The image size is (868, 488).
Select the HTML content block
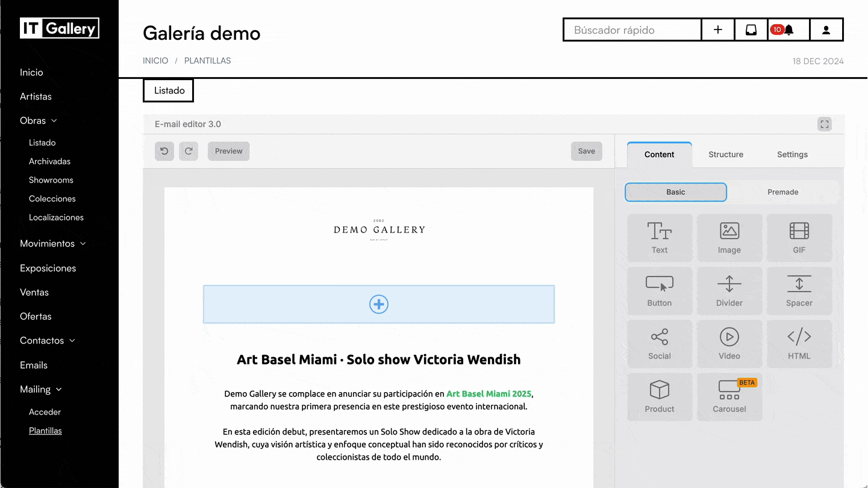(x=799, y=344)
